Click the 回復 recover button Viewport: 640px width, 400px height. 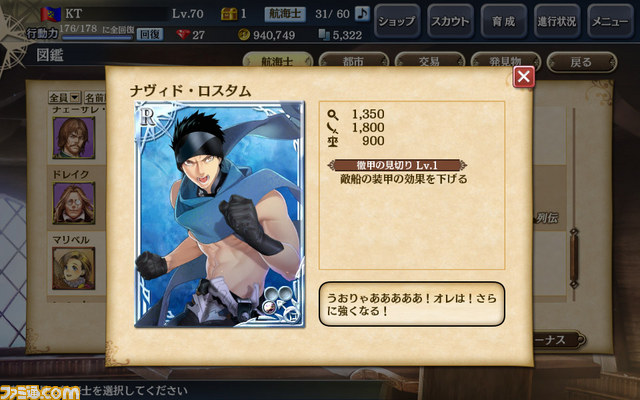click(150, 34)
